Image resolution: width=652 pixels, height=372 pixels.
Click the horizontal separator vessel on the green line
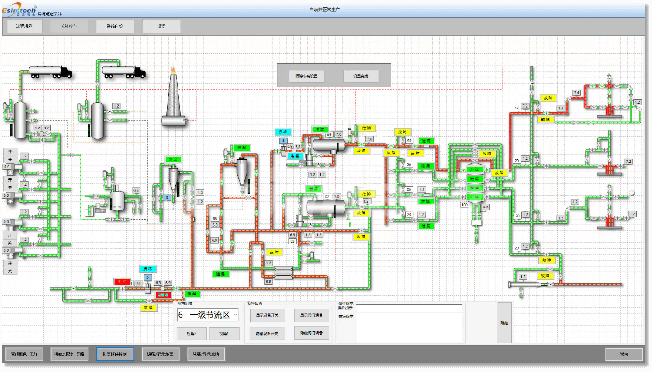click(326, 208)
